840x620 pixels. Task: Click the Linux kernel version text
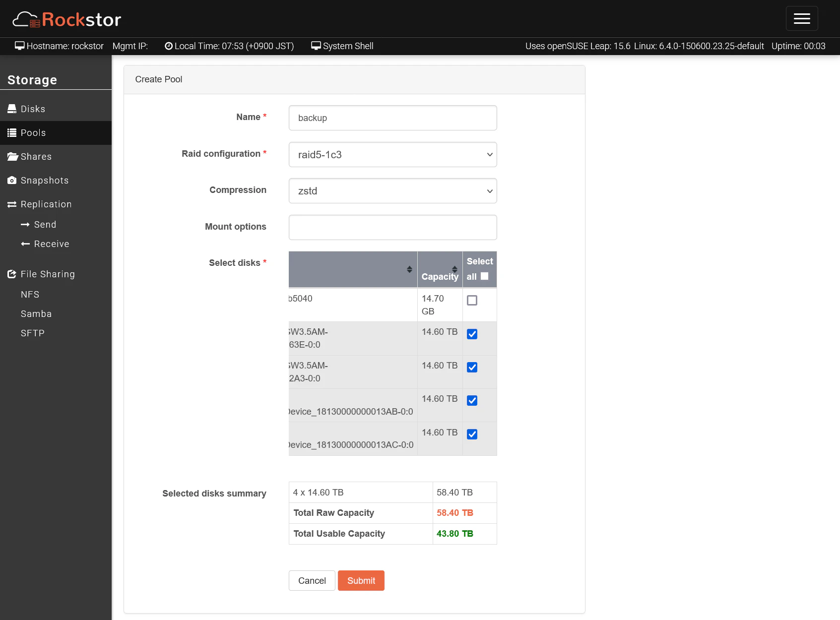(699, 46)
